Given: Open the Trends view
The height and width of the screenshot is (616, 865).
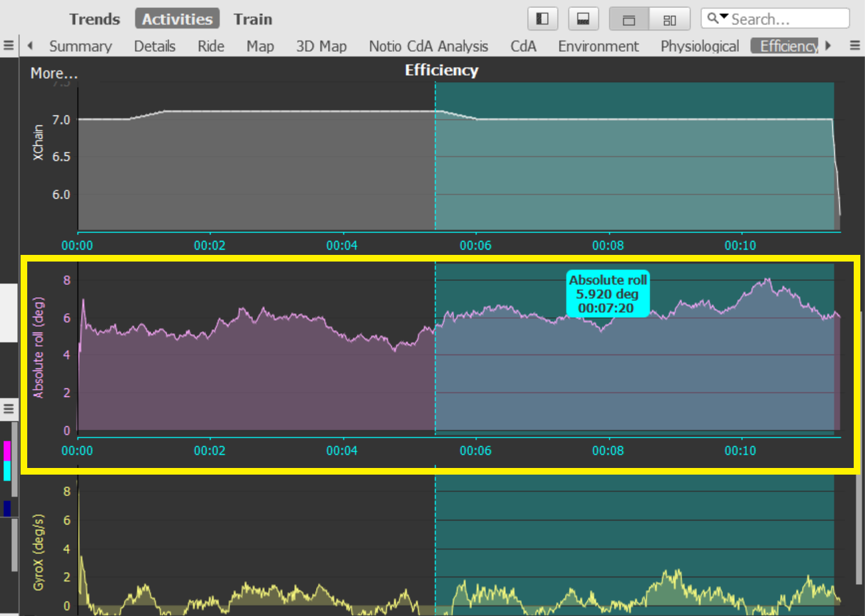Looking at the screenshot, I should click(94, 19).
